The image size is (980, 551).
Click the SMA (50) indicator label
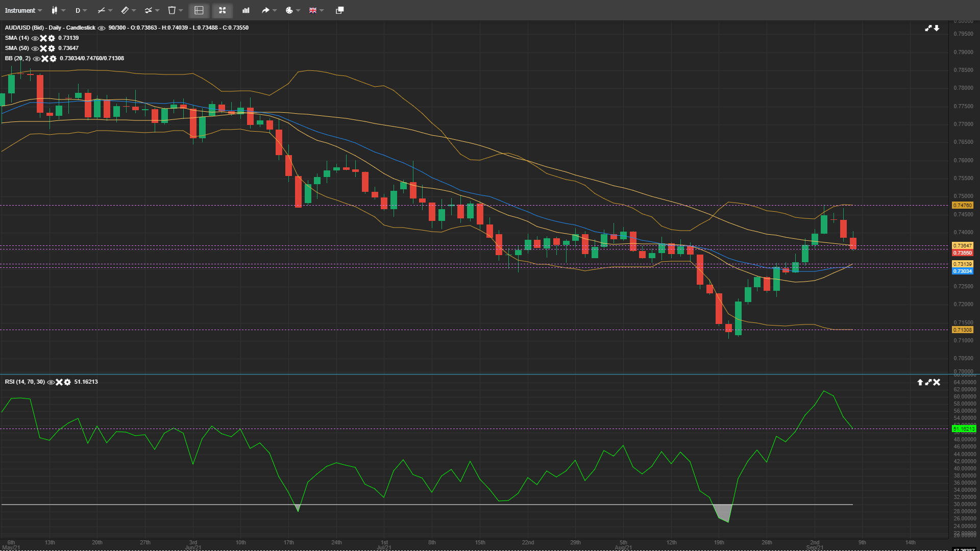pyautogui.click(x=17, y=48)
